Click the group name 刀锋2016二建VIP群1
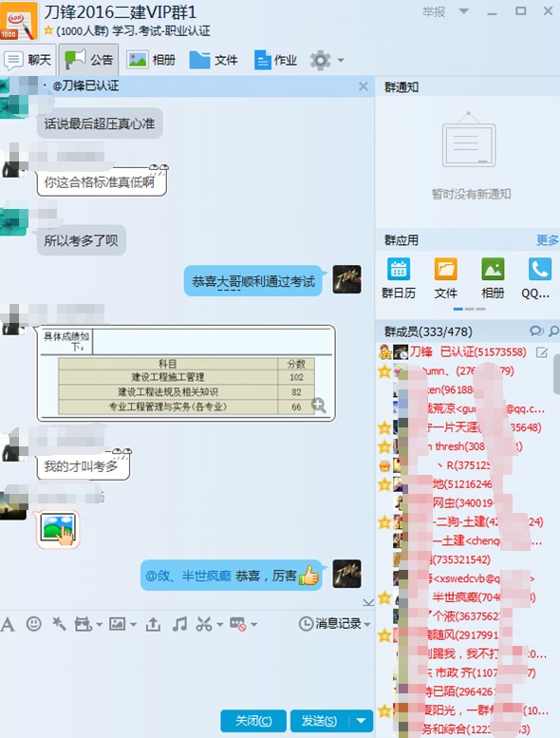The height and width of the screenshot is (738, 560). tap(121, 11)
